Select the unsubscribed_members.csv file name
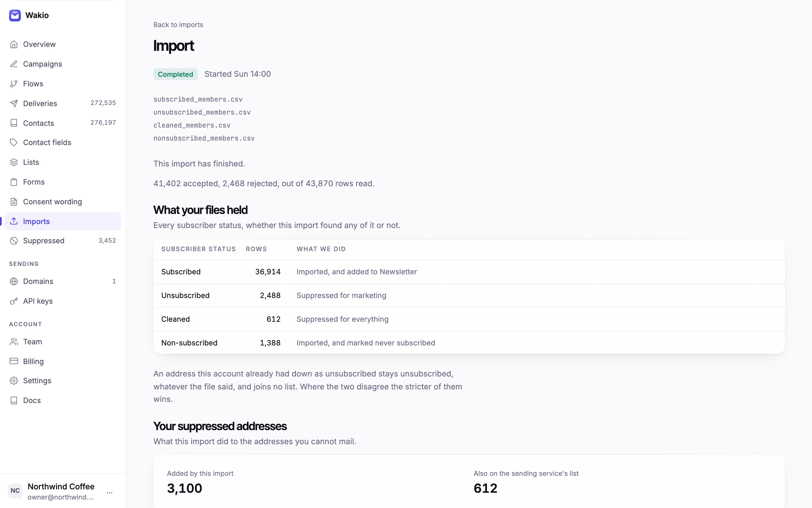The height and width of the screenshot is (508, 812). click(202, 112)
